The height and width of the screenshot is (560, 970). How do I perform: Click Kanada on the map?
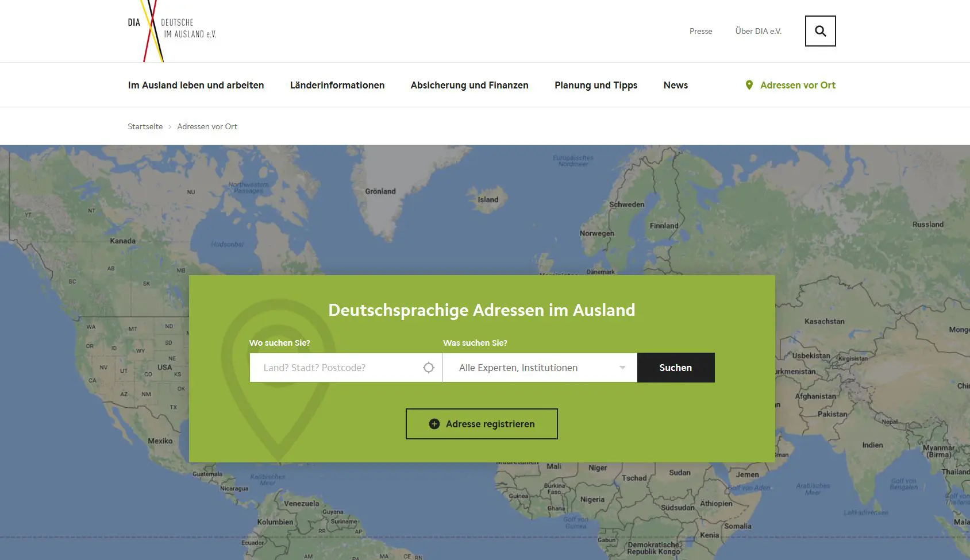[x=122, y=241]
